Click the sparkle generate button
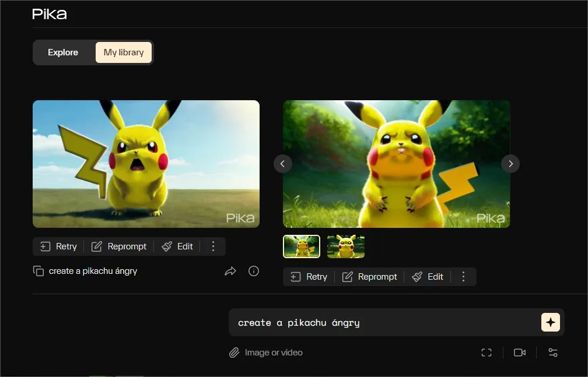The image size is (588, 377). click(551, 322)
